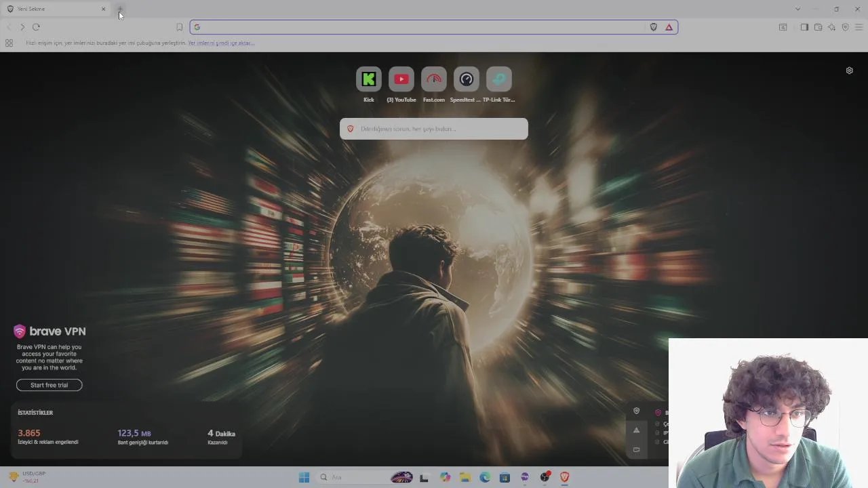Open OBS Studio from taskbar
868x488 pixels.
click(545, 477)
